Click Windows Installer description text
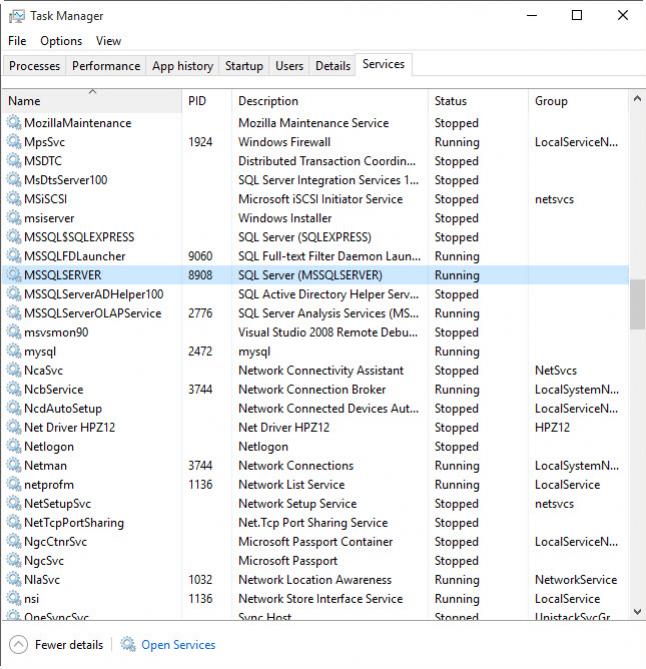This screenshot has height=669, width=646. click(285, 218)
